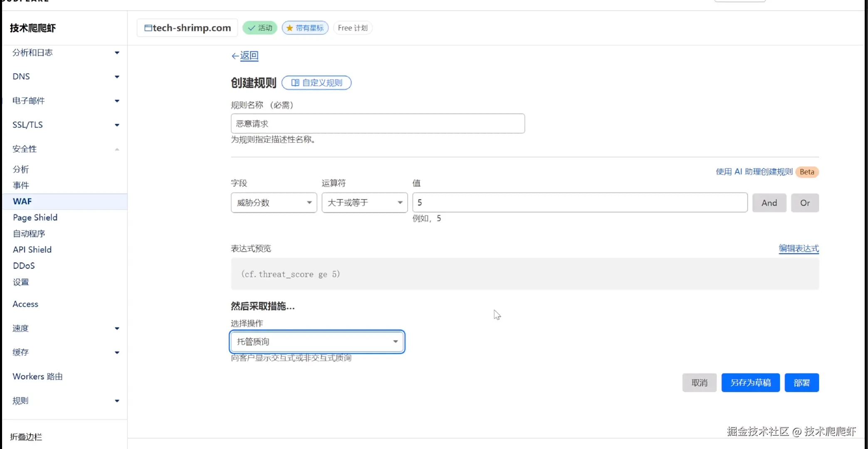
Task: Expand the DNS sidebar section
Action: [117, 77]
